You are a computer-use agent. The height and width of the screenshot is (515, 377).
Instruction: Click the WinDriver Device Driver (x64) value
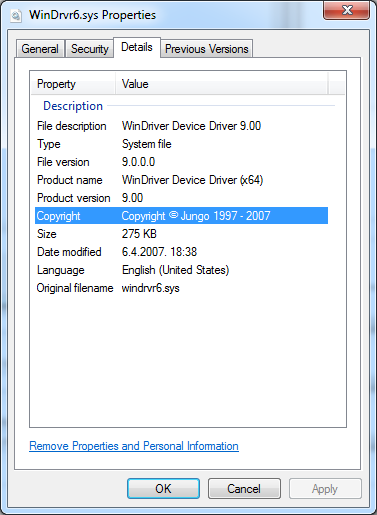tap(192, 180)
